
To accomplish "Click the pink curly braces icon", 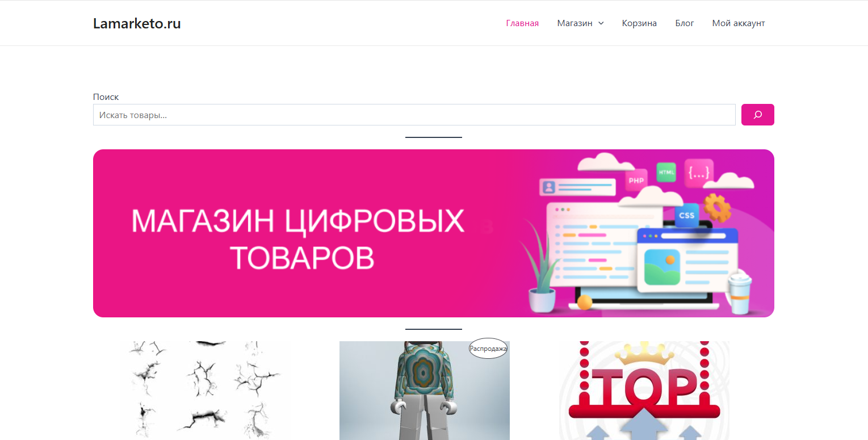I will point(698,174).
